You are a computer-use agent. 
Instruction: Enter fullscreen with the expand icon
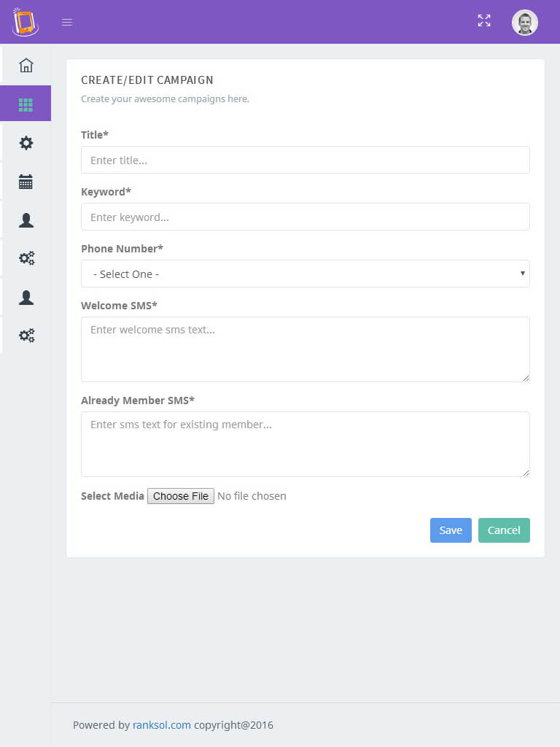click(x=484, y=21)
